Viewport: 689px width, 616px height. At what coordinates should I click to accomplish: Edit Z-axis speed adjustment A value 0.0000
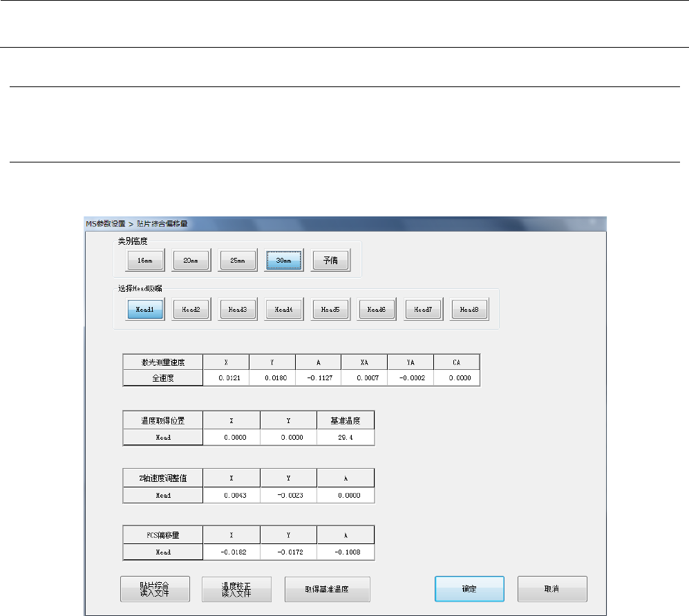346,495
